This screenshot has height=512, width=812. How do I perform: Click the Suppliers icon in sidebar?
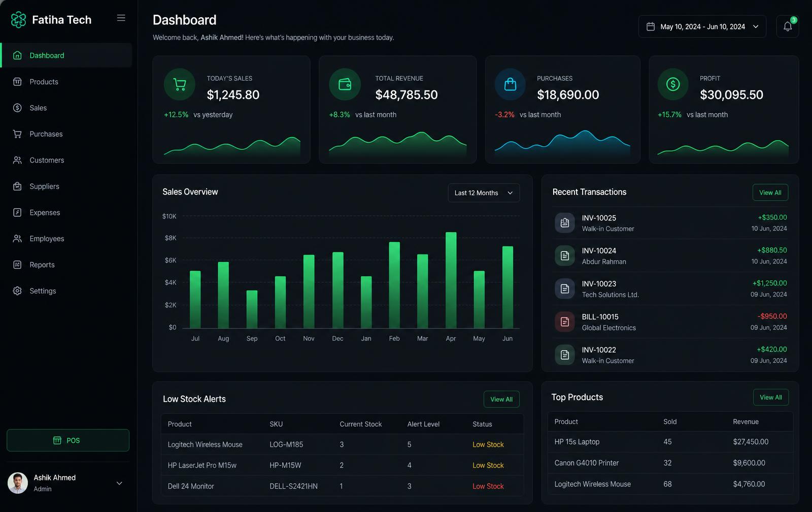[x=17, y=186]
